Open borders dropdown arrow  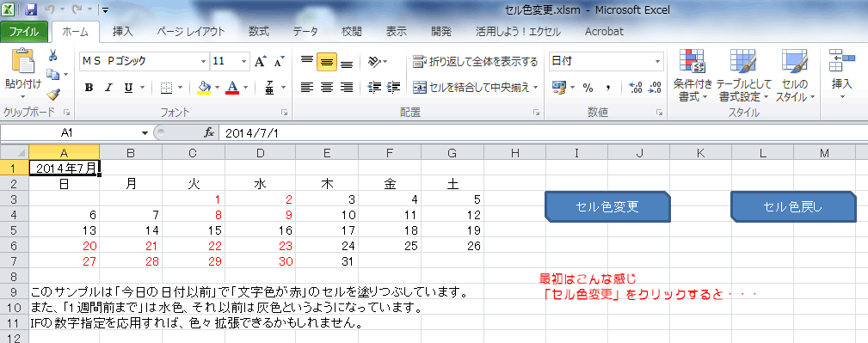(180, 88)
